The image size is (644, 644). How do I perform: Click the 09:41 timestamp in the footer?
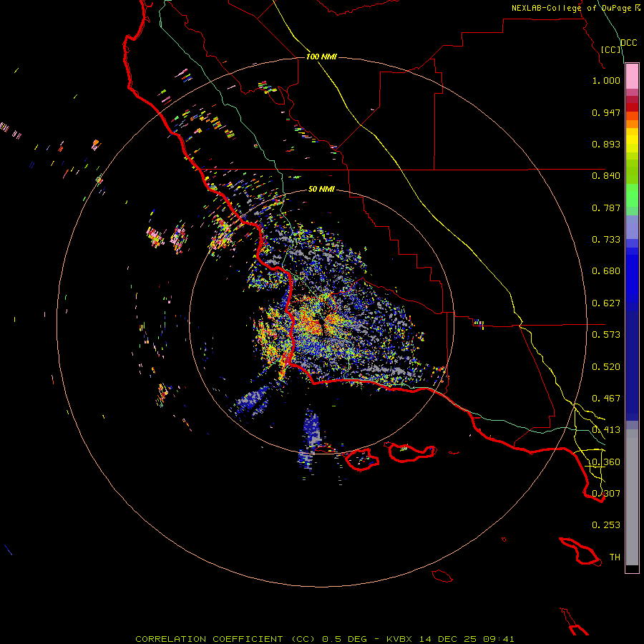499,639
